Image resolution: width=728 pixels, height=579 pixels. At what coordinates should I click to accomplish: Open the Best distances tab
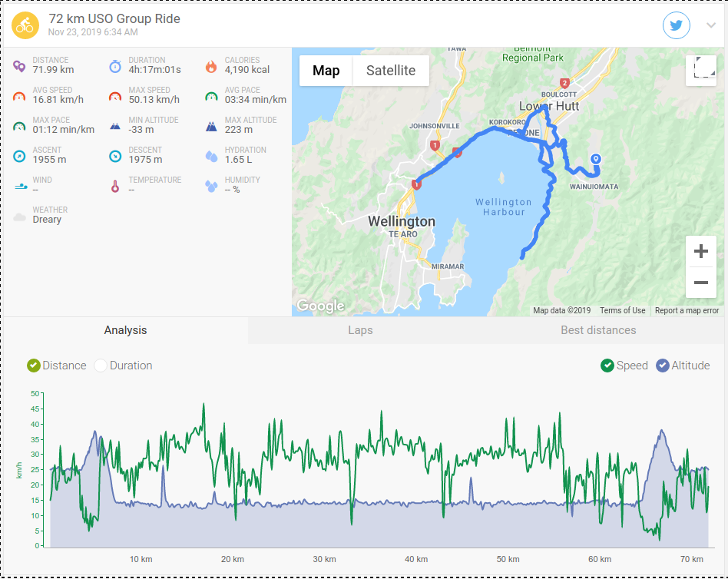click(x=598, y=331)
